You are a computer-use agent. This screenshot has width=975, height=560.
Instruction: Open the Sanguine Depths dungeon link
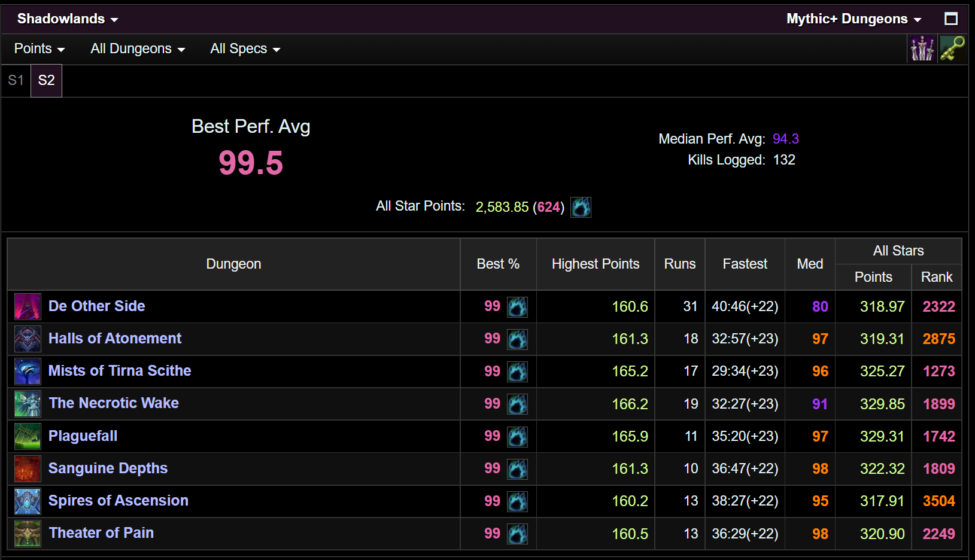click(108, 468)
